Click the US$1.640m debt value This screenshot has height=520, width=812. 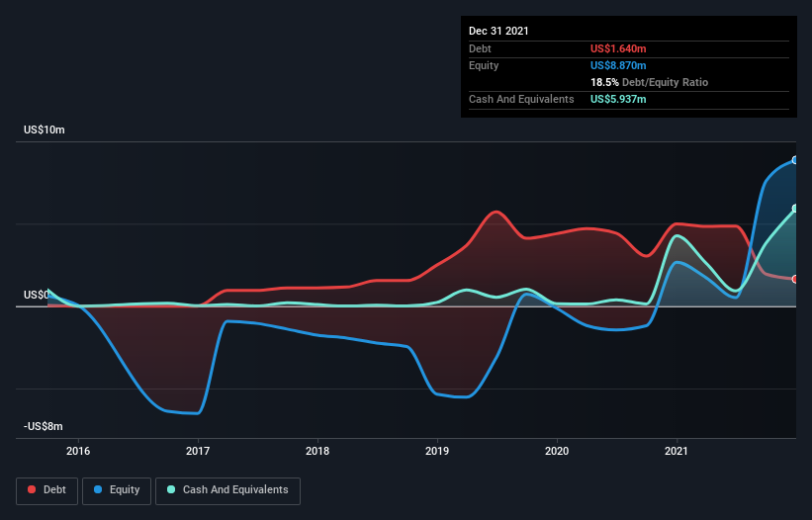click(x=618, y=48)
